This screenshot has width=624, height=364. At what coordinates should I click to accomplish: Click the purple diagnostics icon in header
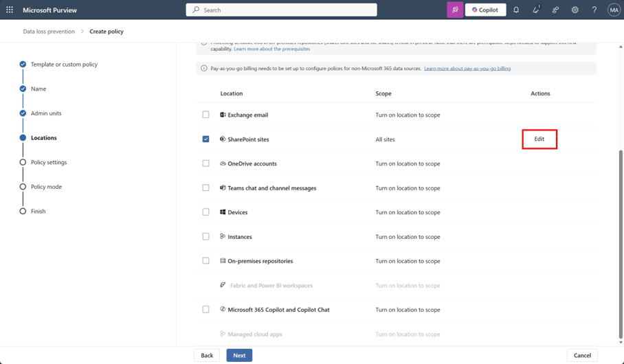[x=455, y=10]
